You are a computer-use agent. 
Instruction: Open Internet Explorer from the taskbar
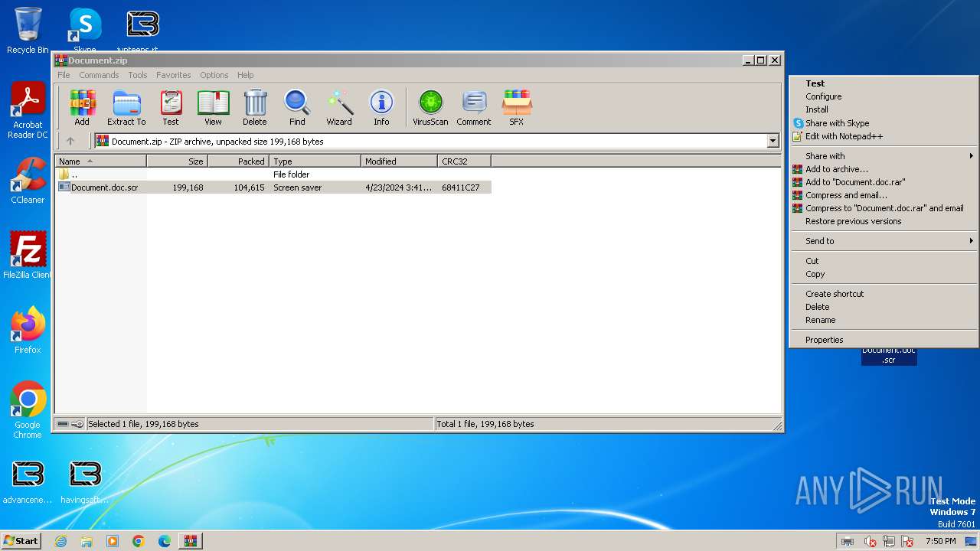[x=60, y=541]
